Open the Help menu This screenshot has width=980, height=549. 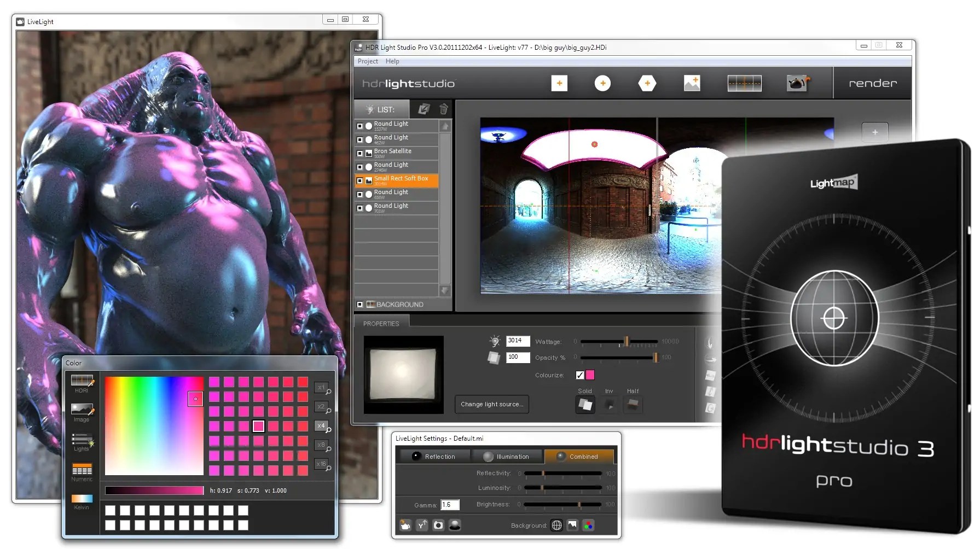coord(392,61)
